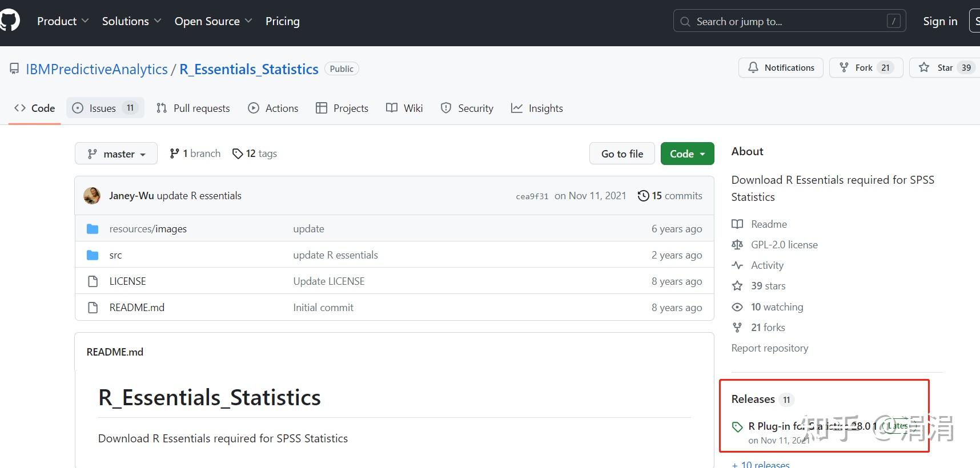Image resolution: width=980 pixels, height=468 pixels.
Task: Go to the Pricing page
Action: coord(283,21)
